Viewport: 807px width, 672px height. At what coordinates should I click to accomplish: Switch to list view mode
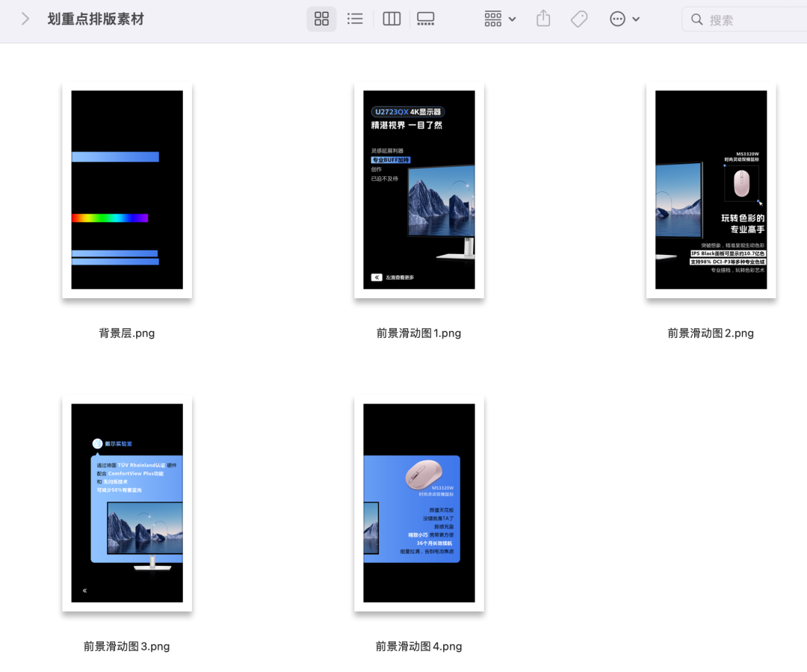(355, 19)
